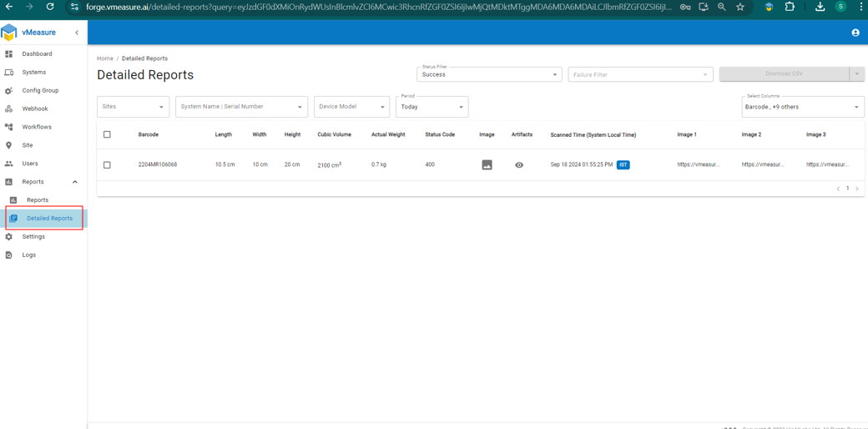Click the vMeasure logo icon
The image size is (868, 429).
9,33
